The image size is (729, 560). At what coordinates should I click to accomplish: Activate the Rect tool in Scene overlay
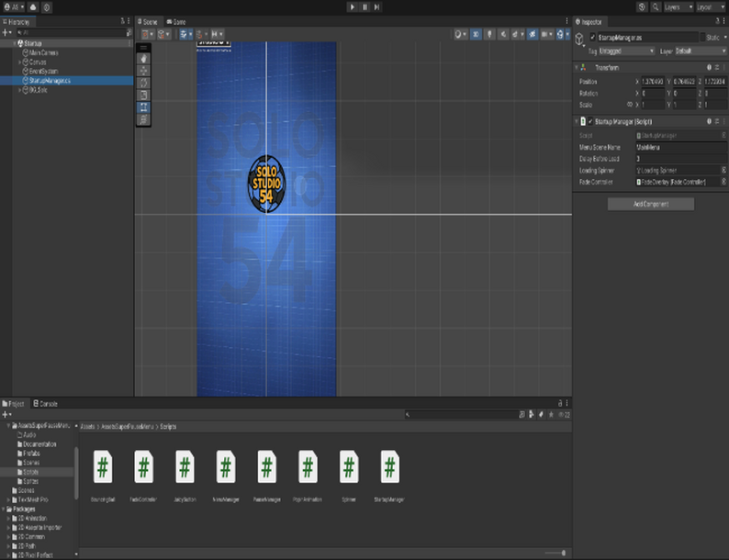[143, 107]
